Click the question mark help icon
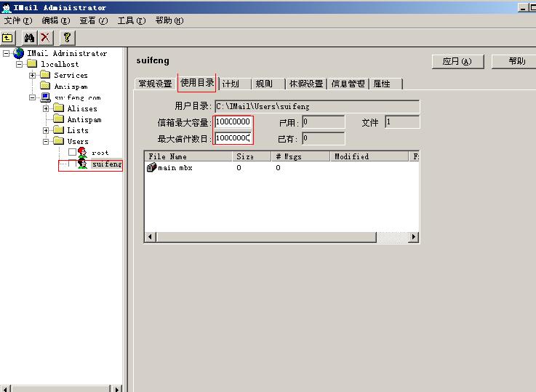This screenshot has height=392, width=536. point(67,37)
